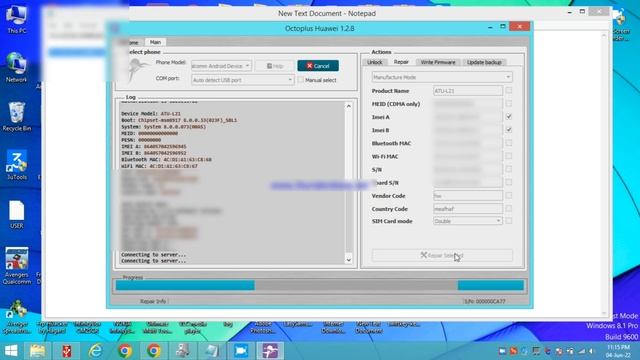Viewport: 640px width, 360px height.
Task: Open File Explorer from the taskbar
Action: pyautogui.click(x=38, y=351)
